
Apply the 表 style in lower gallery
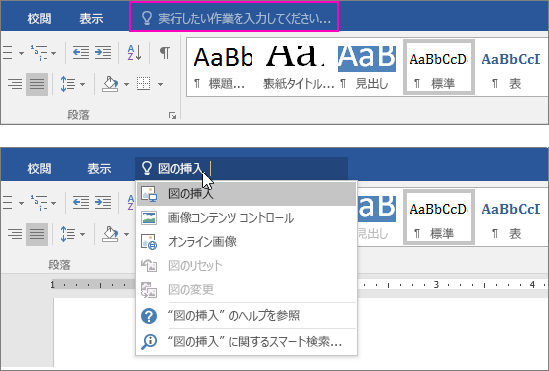point(510,217)
